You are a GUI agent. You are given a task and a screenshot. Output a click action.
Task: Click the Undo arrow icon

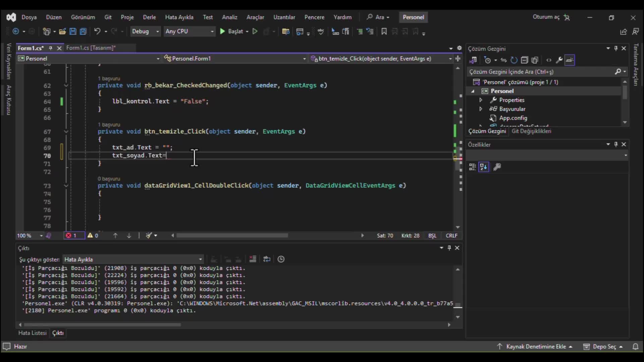pos(97,32)
